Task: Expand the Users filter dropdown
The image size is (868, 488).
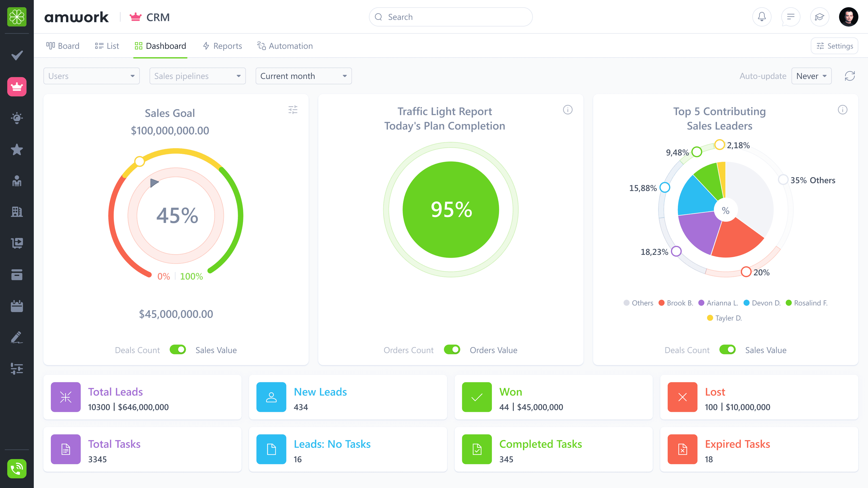Action: [91, 76]
